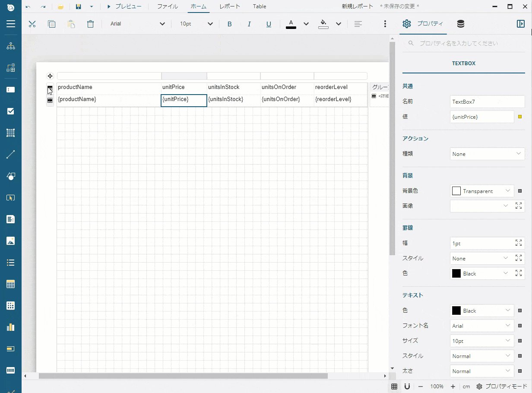Toggle the properties side panel visibility

coord(521,24)
